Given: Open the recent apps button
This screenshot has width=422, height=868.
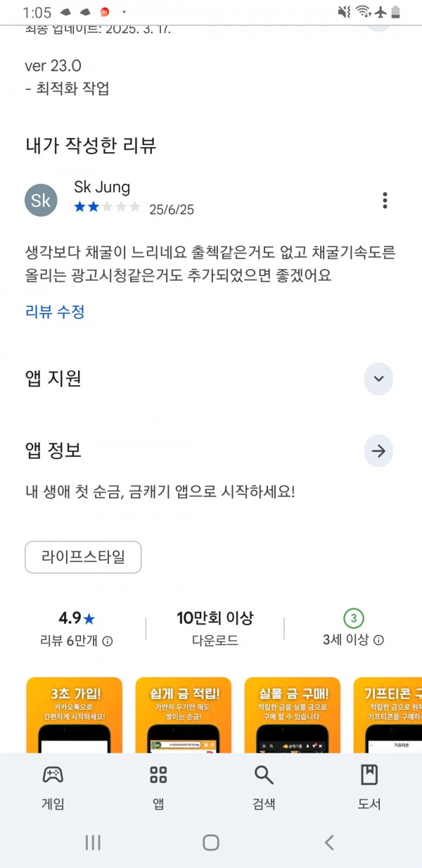Looking at the screenshot, I should click(x=93, y=842).
